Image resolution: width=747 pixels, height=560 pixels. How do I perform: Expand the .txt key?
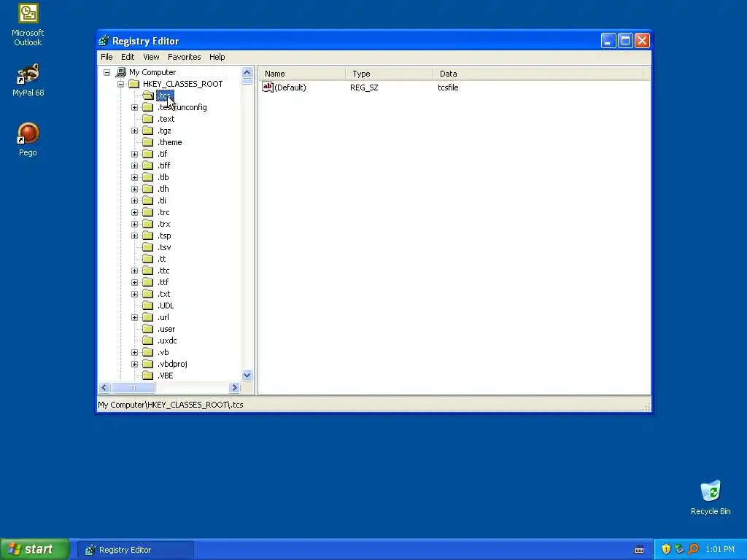click(x=134, y=294)
